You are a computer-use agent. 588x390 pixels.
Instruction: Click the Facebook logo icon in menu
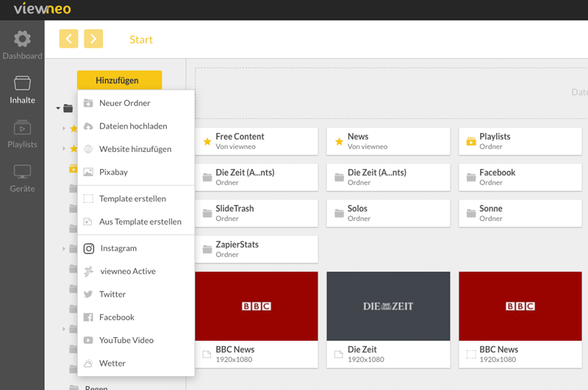(x=88, y=317)
